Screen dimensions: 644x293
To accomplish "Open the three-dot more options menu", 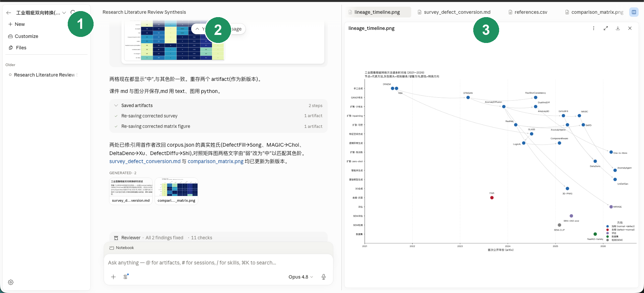I will pos(594,28).
